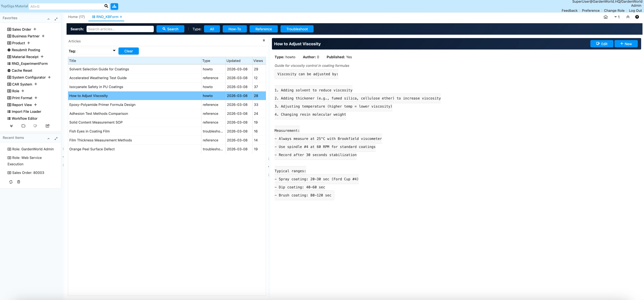644x300 pixels.
Task: Click the trash icon under Recent Items
Action: point(18,182)
